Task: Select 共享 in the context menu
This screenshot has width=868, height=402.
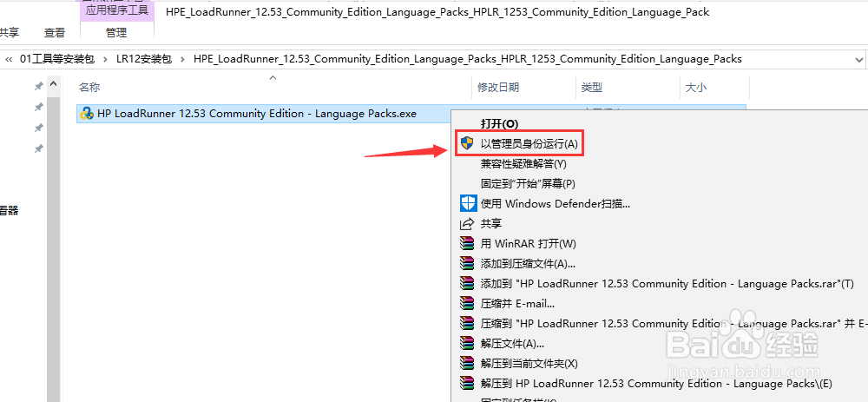Action: pyautogui.click(x=491, y=224)
